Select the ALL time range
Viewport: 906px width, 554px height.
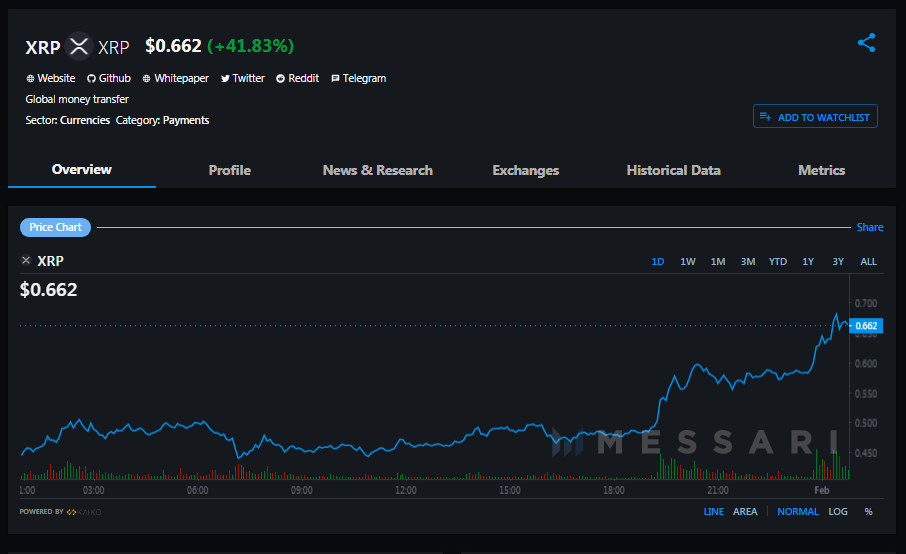coord(868,262)
